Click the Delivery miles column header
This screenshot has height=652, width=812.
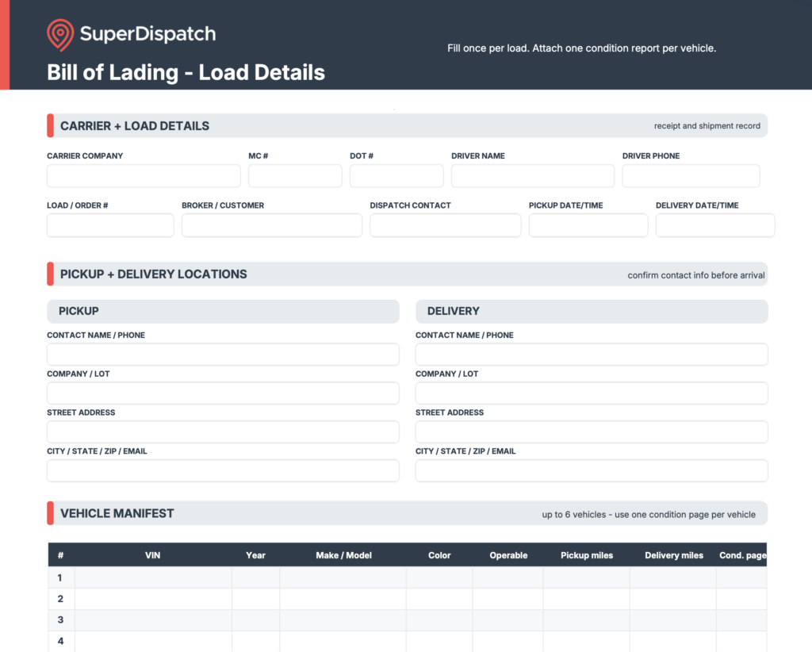point(674,555)
